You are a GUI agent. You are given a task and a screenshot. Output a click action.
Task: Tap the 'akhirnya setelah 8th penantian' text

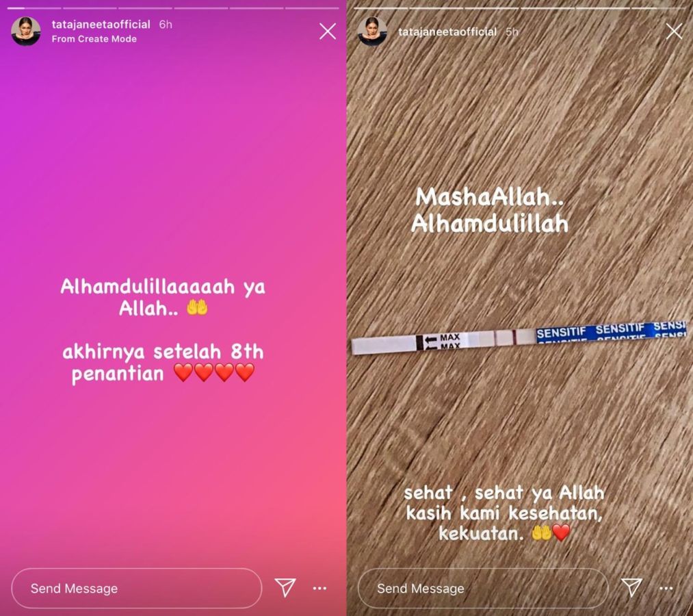163,363
